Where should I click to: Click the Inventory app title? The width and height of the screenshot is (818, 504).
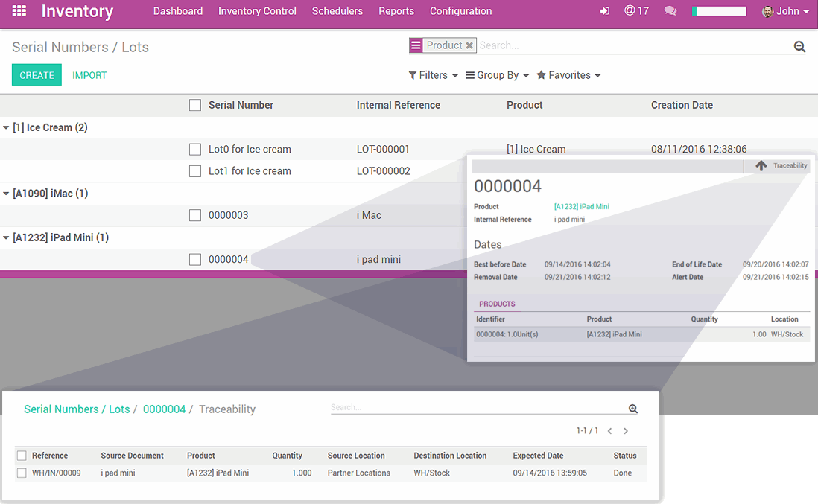pos(77,11)
